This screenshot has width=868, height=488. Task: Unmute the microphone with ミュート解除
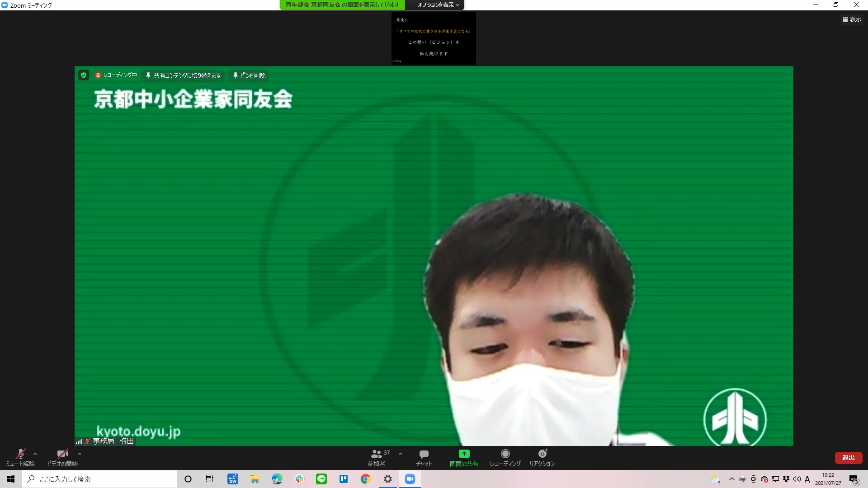(20, 457)
